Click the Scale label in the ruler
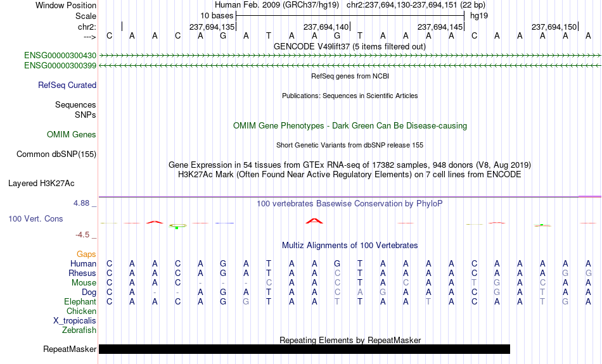This screenshot has width=602, height=364. (x=86, y=16)
